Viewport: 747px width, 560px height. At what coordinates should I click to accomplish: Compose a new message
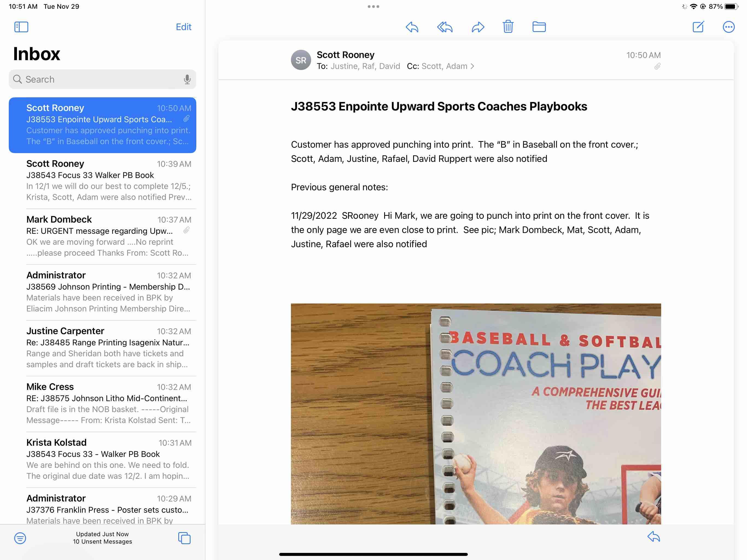(698, 27)
